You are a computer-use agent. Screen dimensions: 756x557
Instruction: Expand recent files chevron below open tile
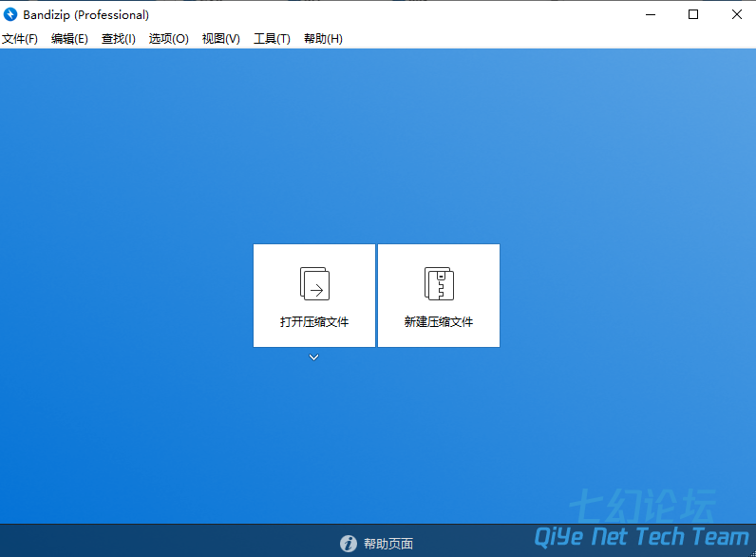[313, 357]
